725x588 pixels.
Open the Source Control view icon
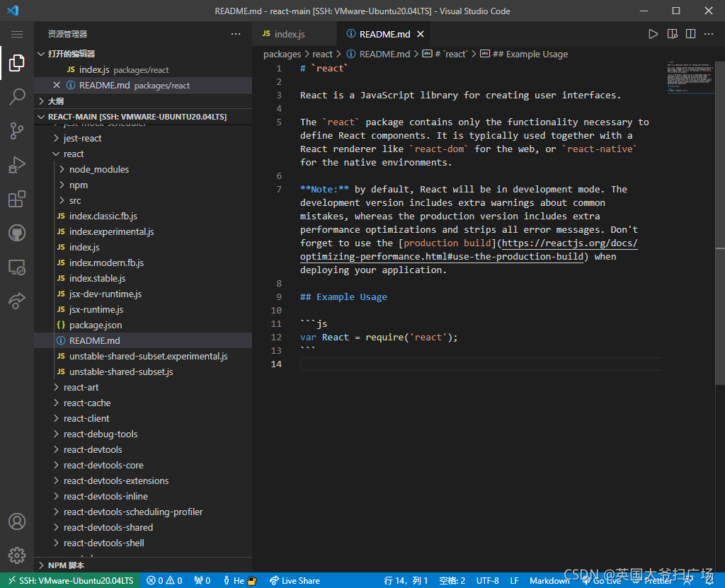(17, 131)
